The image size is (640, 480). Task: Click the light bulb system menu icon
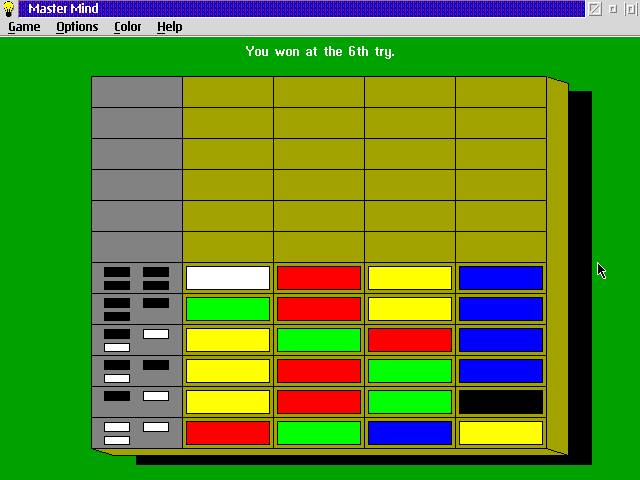(x=9, y=9)
